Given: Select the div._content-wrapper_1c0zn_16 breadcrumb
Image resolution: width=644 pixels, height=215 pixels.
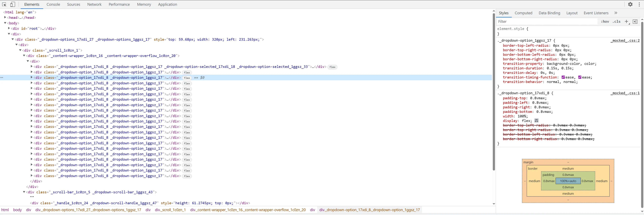Looking at the screenshot, I should coord(248,210).
